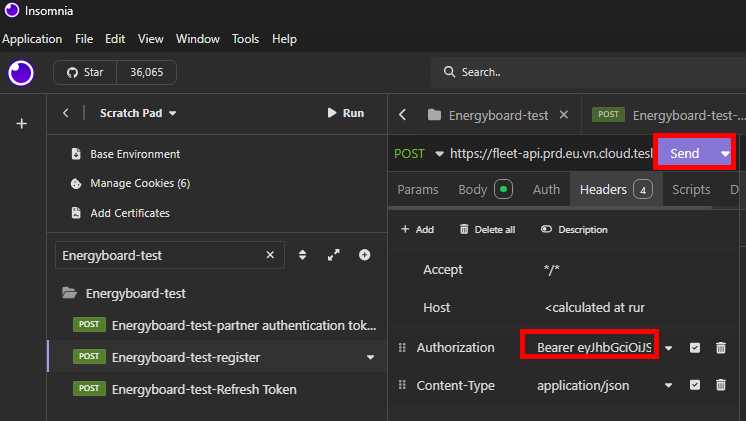Click the GitHub Star button
This screenshot has height=421, width=746.
tap(85, 72)
